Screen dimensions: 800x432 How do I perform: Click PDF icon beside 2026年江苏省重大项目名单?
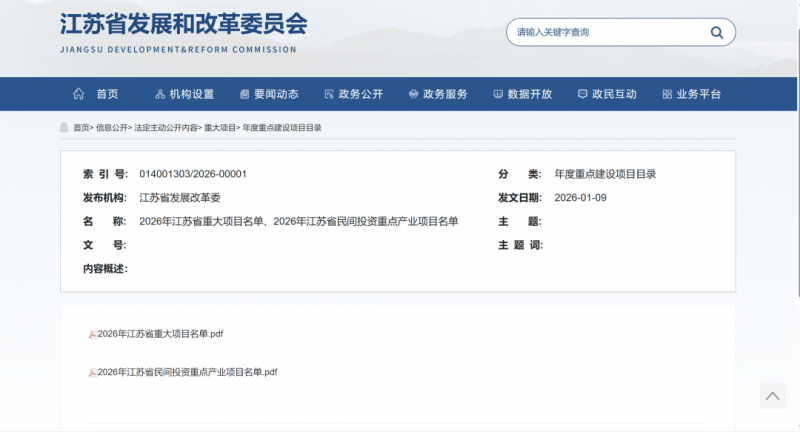pyautogui.click(x=92, y=334)
